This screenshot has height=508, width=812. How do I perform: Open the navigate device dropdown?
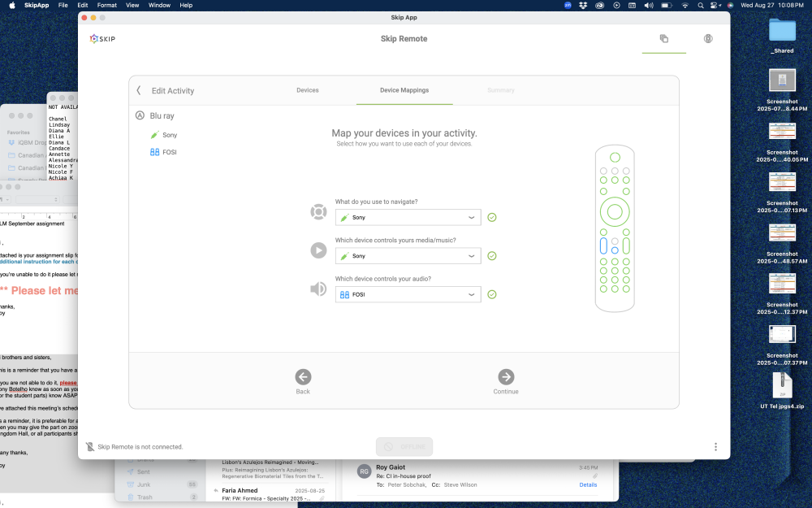tap(408, 217)
